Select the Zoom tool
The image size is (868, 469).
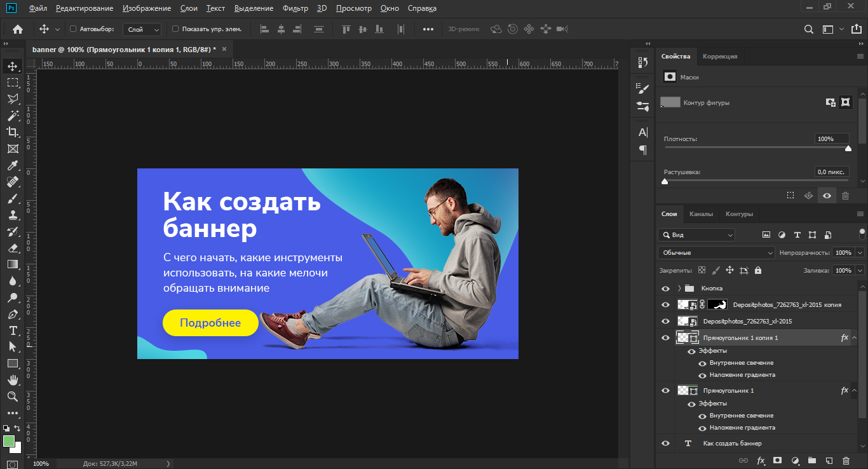click(x=12, y=397)
